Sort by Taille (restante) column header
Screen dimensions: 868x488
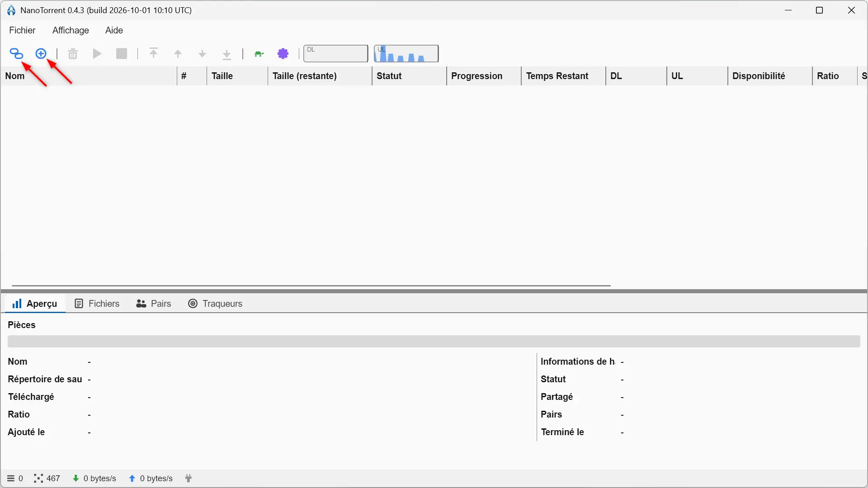pos(320,76)
